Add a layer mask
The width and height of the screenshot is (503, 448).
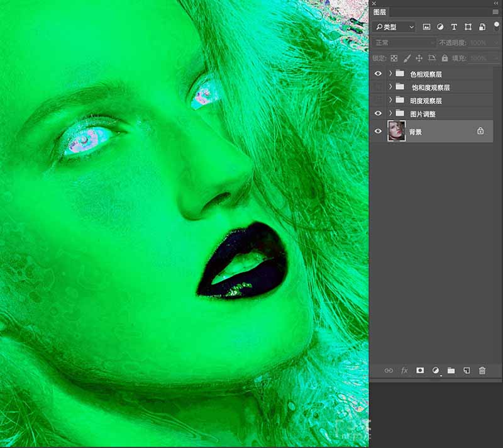point(420,371)
